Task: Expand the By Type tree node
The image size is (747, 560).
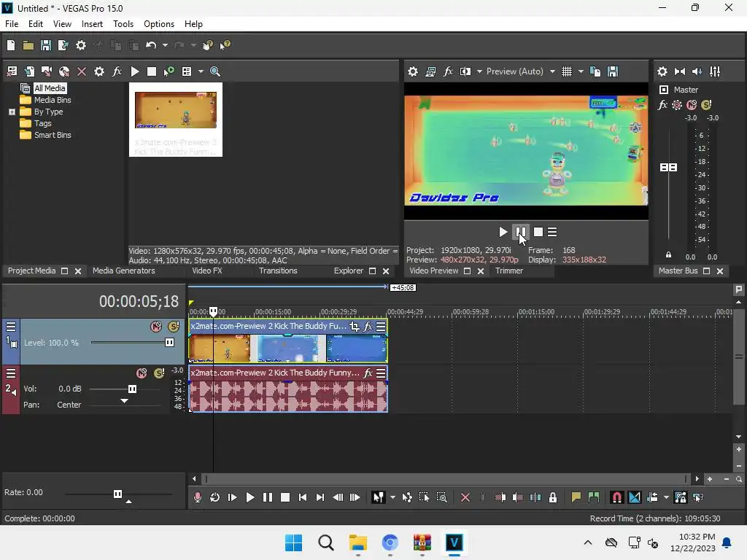Action: pos(12,112)
